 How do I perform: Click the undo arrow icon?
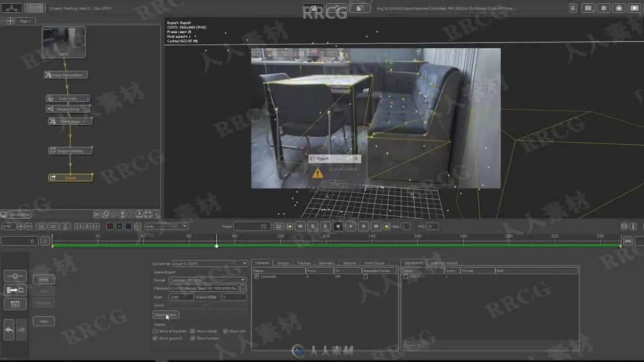[9, 329]
